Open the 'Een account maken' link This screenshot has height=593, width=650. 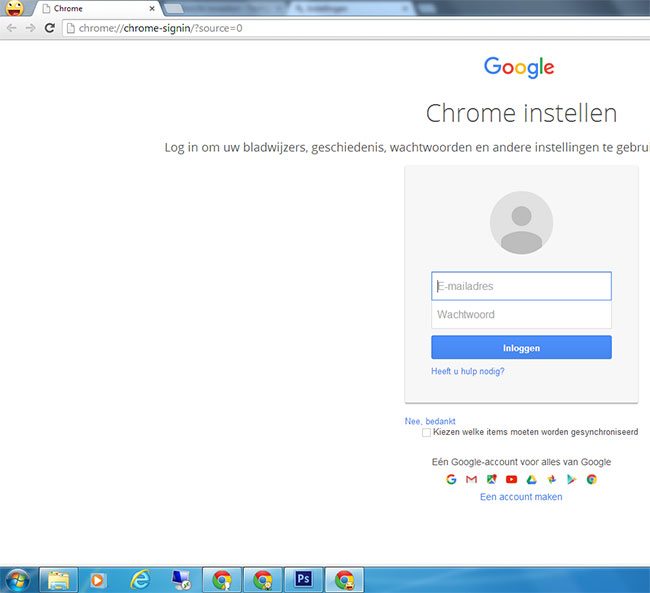point(521,497)
